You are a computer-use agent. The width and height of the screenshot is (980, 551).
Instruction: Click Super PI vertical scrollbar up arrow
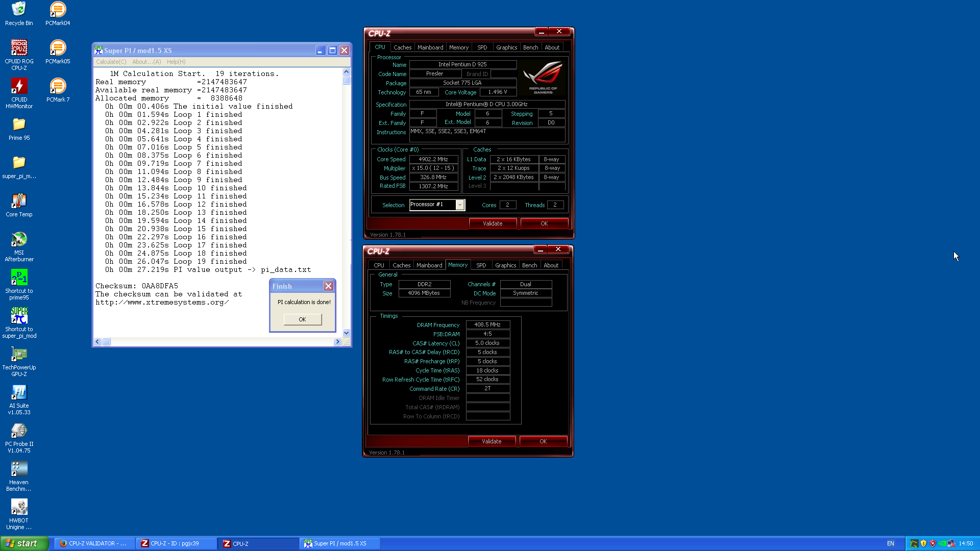(x=347, y=72)
